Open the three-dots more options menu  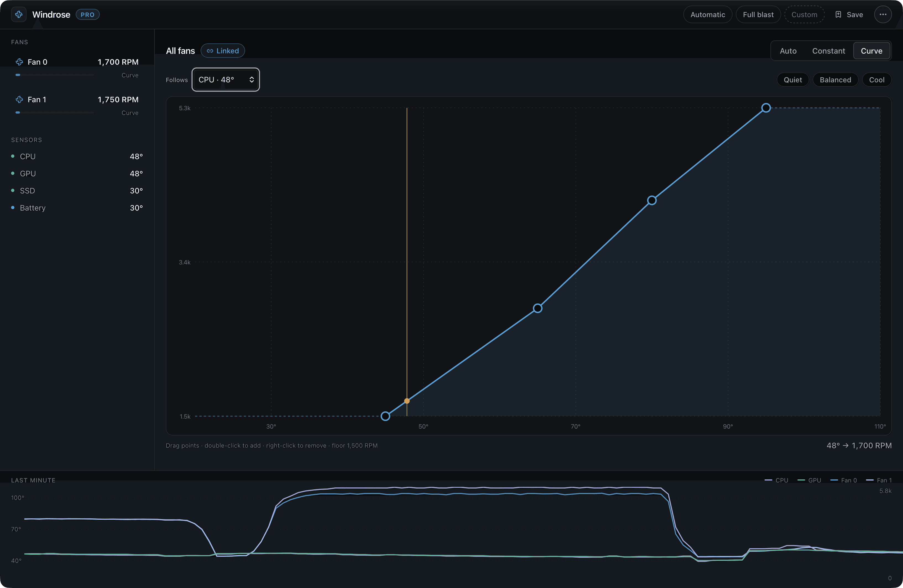coord(883,14)
